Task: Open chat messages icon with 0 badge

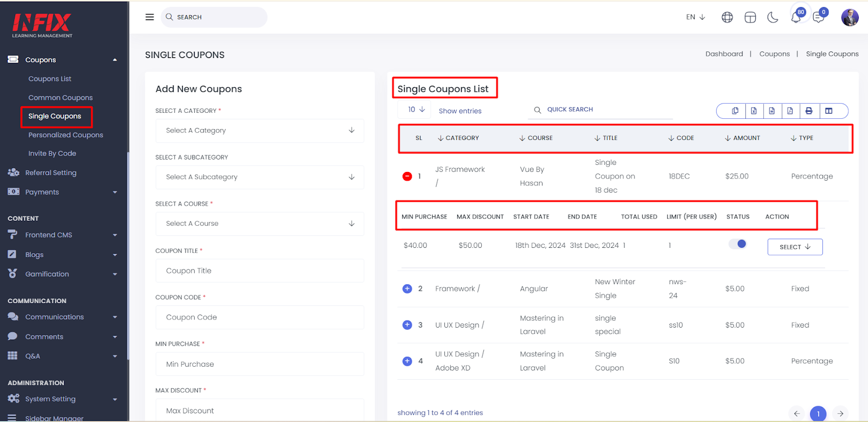Action: click(x=819, y=16)
